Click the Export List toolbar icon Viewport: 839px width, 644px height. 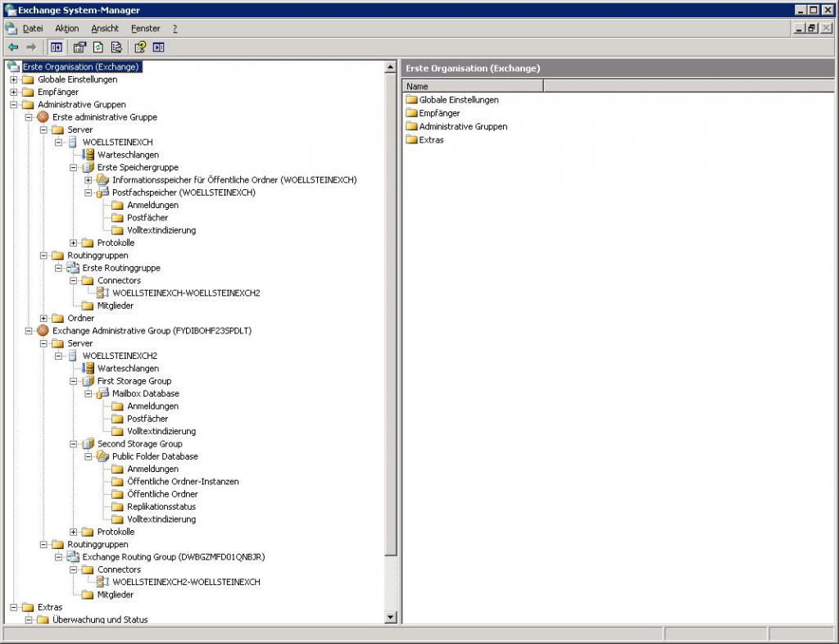[x=116, y=48]
